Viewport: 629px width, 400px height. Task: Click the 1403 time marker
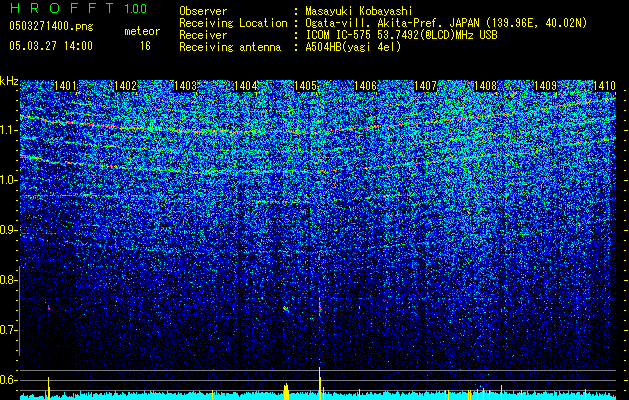click(185, 86)
